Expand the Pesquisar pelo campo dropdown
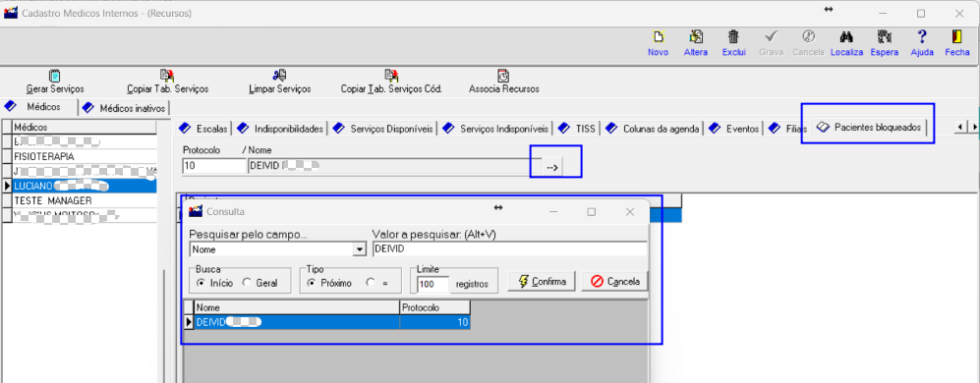 click(360, 249)
